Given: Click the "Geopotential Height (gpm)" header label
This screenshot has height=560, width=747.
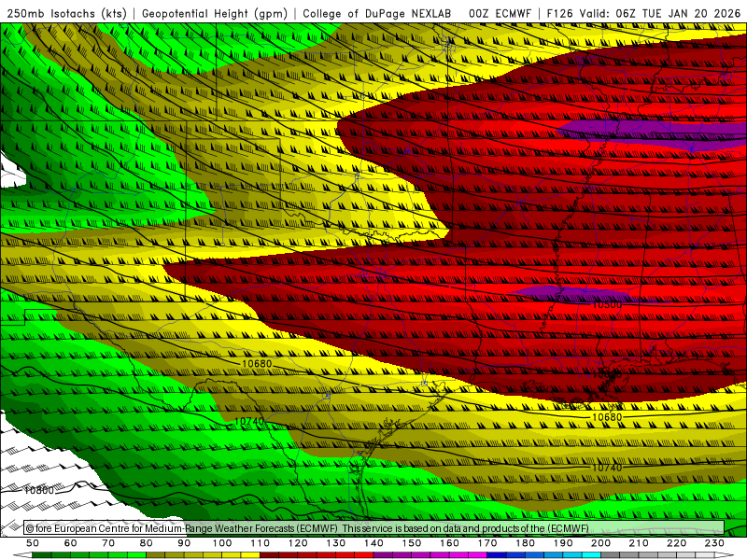Looking at the screenshot, I should [215, 13].
